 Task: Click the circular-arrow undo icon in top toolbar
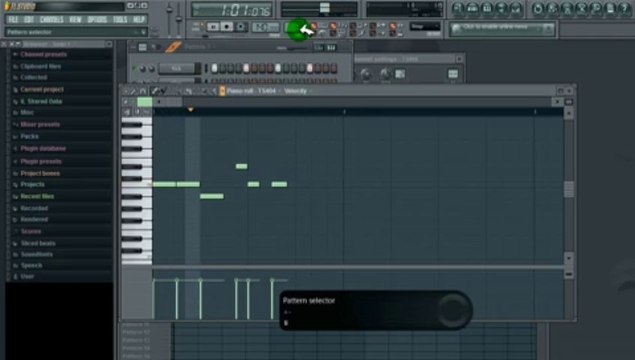click(538, 8)
